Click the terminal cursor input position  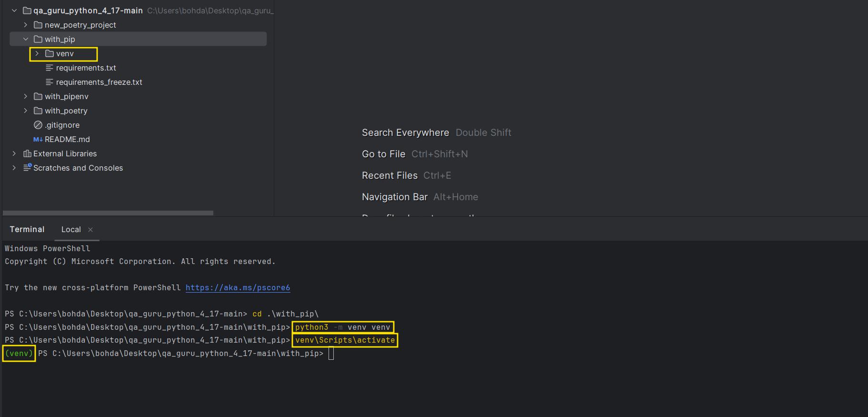331,354
